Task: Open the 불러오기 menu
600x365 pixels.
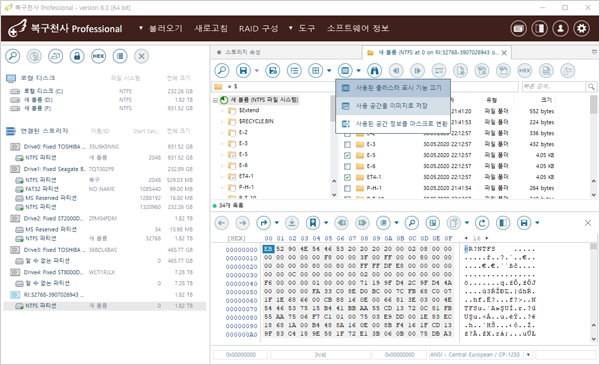Action: (x=166, y=28)
